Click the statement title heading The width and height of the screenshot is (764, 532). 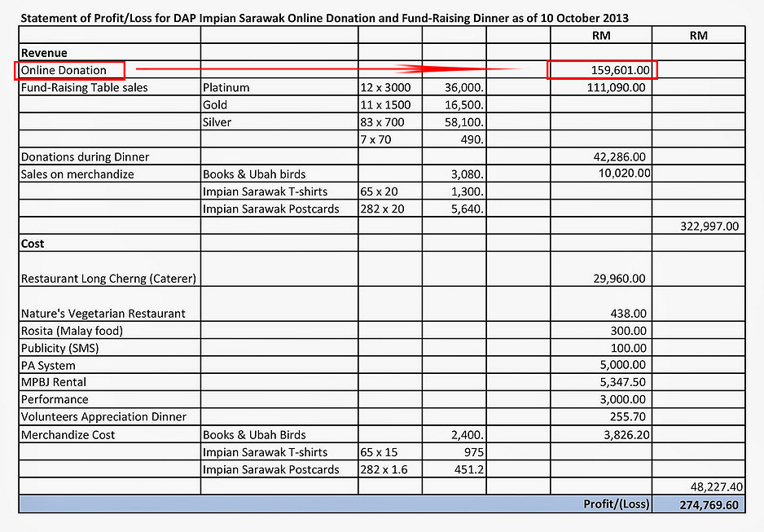coord(324,19)
